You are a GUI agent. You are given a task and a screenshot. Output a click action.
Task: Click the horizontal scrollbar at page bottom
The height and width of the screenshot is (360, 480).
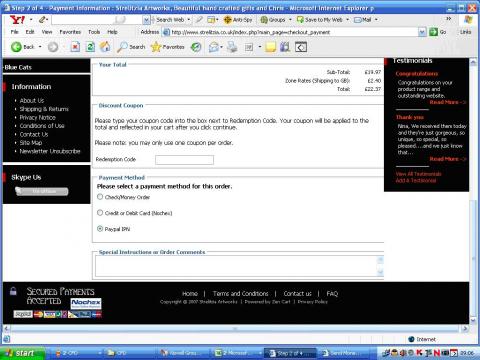(x=236, y=328)
